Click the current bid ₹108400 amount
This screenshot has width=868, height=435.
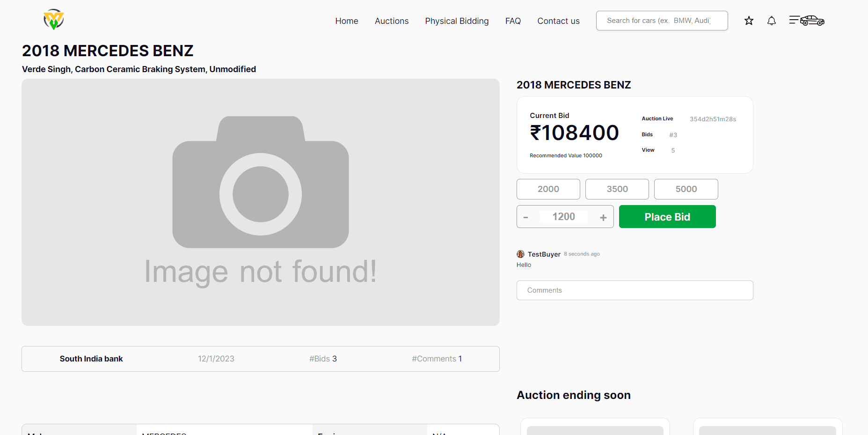point(574,133)
